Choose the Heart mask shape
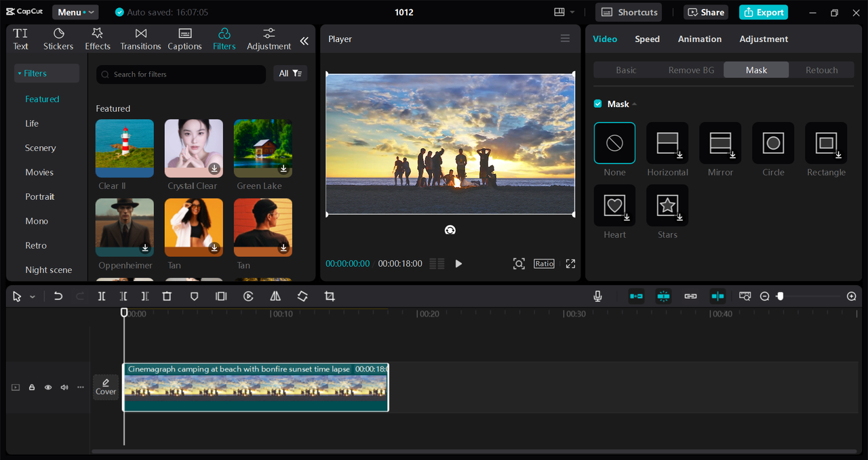Viewport: 868px width, 460px height. (614, 205)
